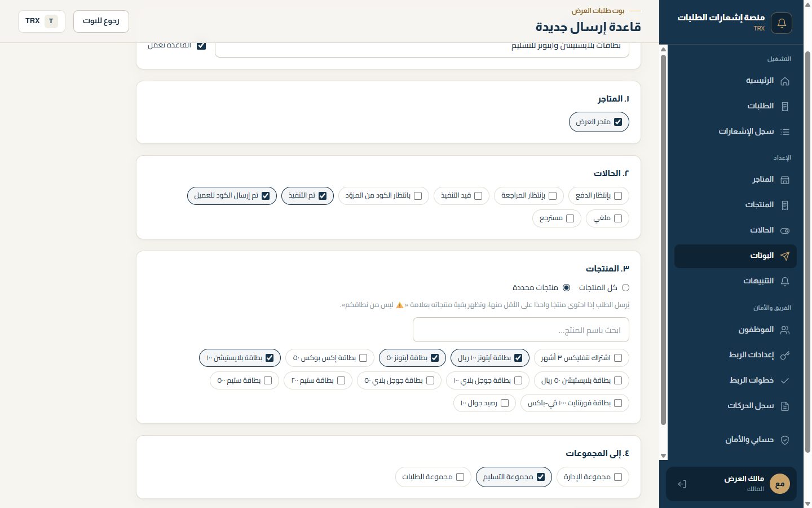Click the خطوات الربط checkmark icon

(x=784, y=380)
